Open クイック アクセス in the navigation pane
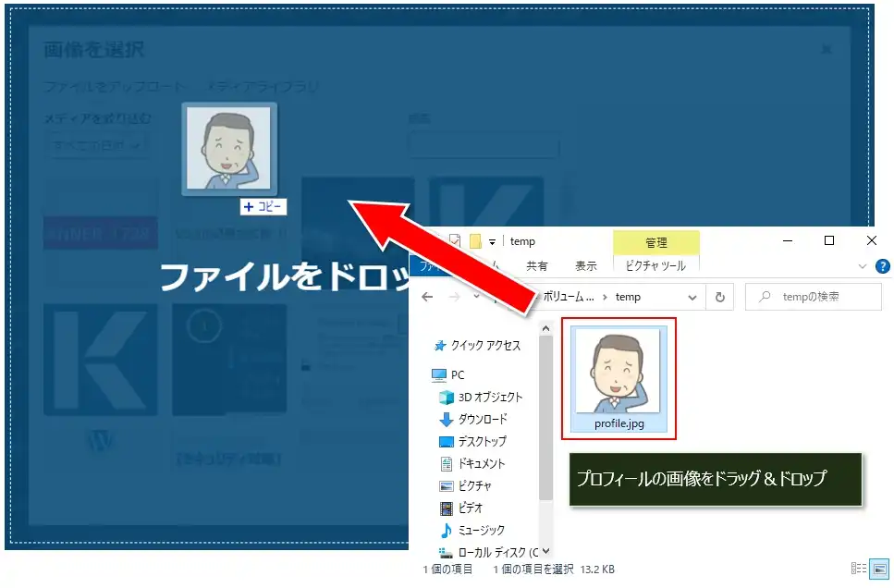894x588 pixels. (485, 346)
